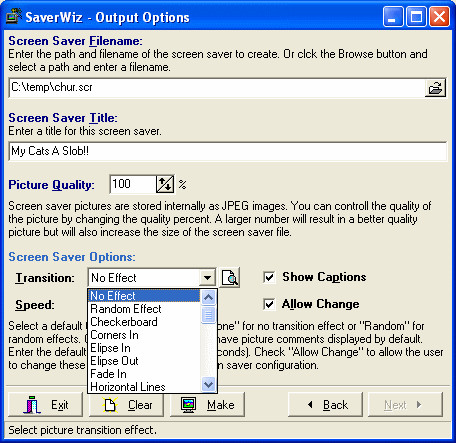Click the Exit button
The height and width of the screenshot is (443, 456).
(x=46, y=405)
